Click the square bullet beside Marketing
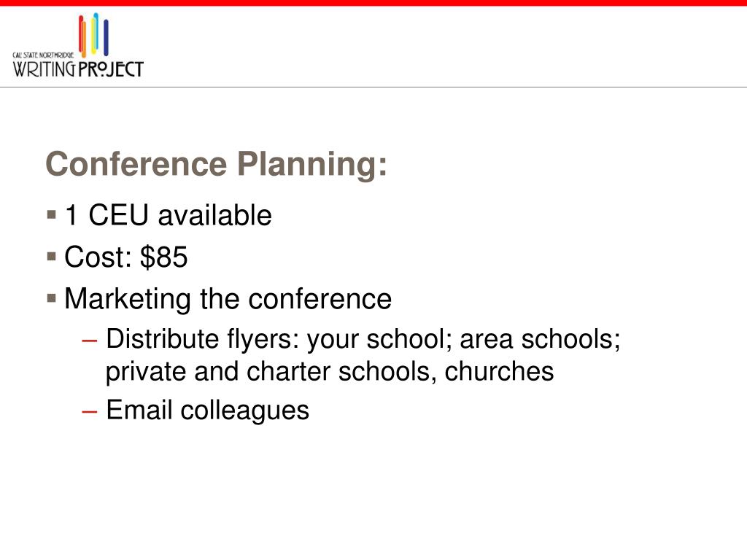 52,298
